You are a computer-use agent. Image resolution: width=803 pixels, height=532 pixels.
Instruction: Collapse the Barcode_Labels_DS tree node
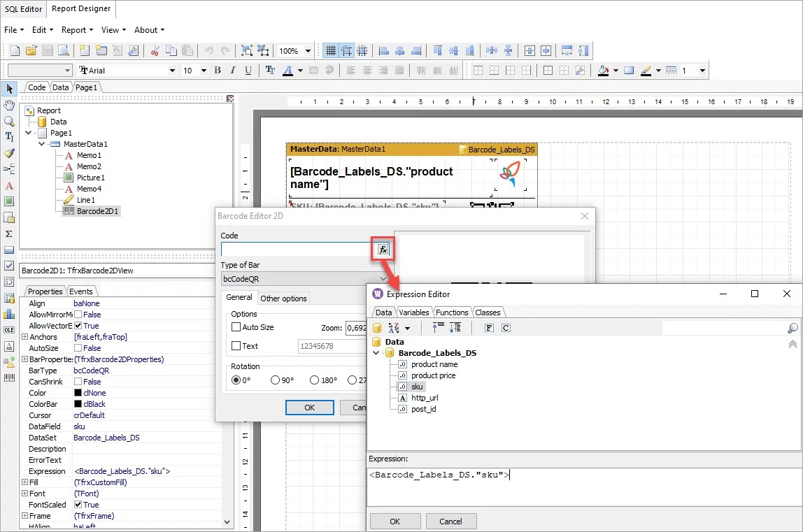377,353
